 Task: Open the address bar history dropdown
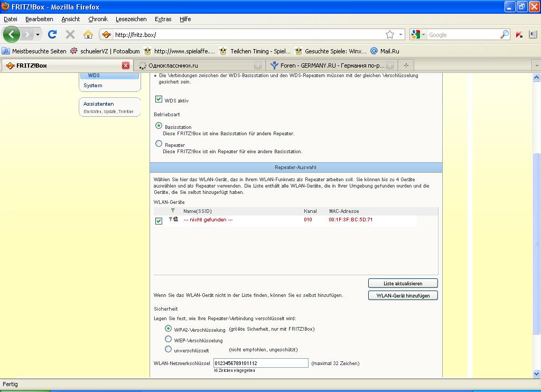pyautogui.click(x=400, y=34)
